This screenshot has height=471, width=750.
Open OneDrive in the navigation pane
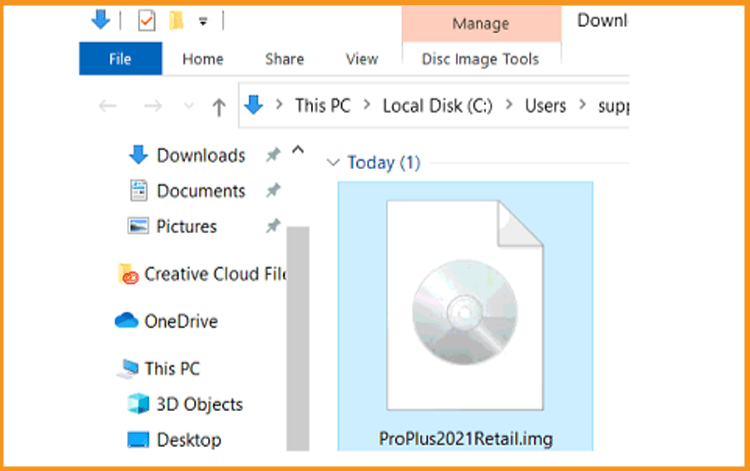coord(181,321)
